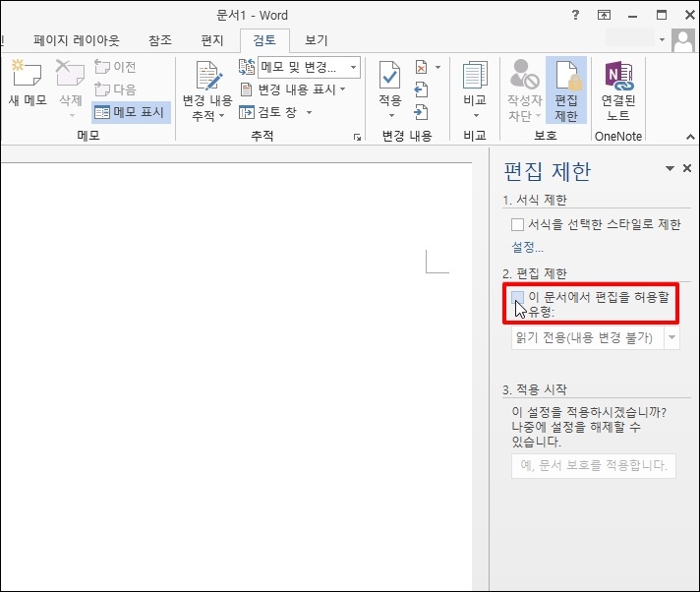The height and width of the screenshot is (592, 700).
Task: Open the 페이지 레이아웃 tab
Action: tap(77, 40)
